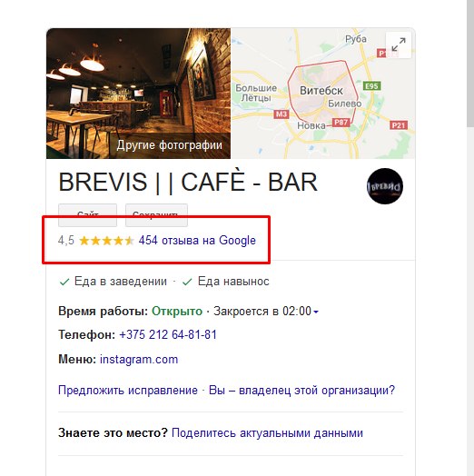The width and height of the screenshot is (474, 476).
Task: Open Другие фотографии photo gallery
Action: [x=169, y=145]
